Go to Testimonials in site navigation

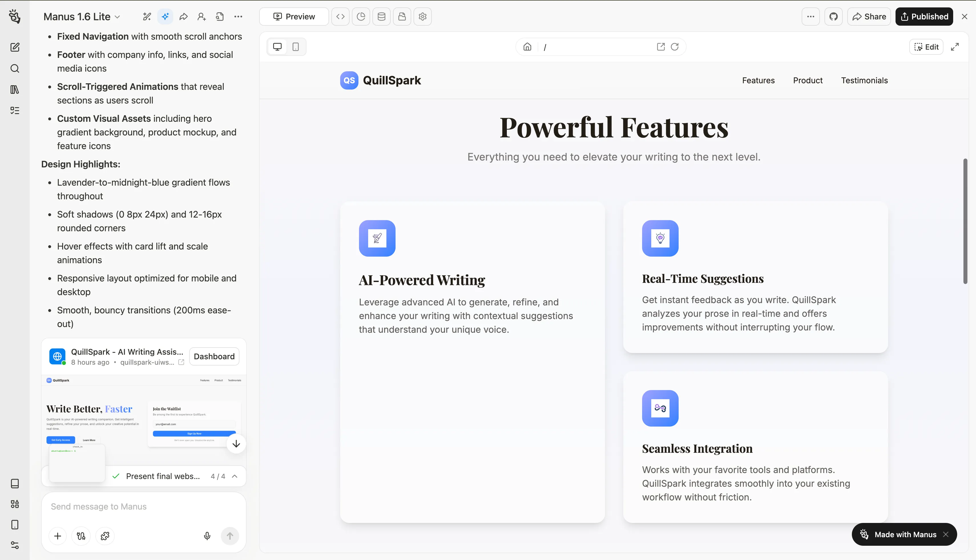[x=864, y=80]
